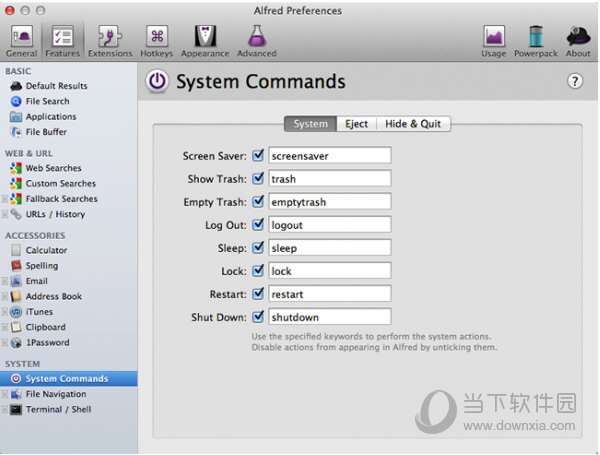Click the restart keyword field
600x455 pixels.
[x=329, y=294]
